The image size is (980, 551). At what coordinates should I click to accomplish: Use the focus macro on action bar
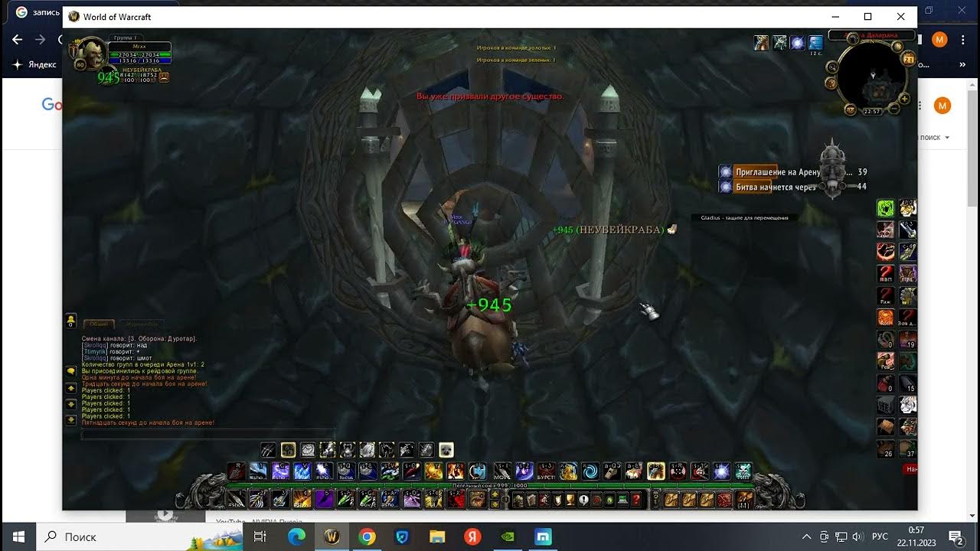click(x=346, y=471)
